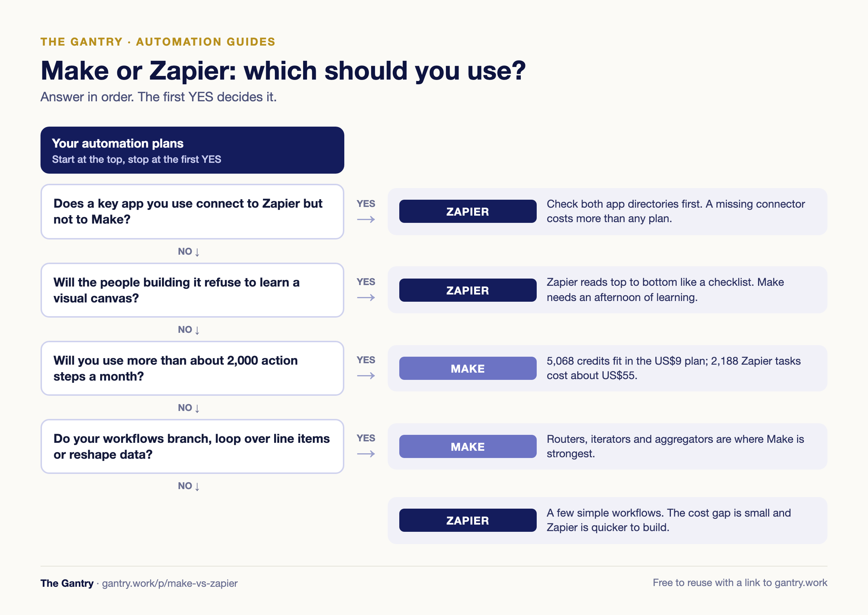Click the 'Free to reuse with a link' footer text
868x615 pixels.
[x=740, y=583]
